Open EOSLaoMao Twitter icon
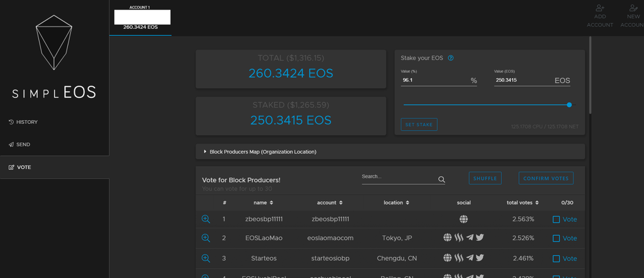The width and height of the screenshot is (644, 278). 480,237
